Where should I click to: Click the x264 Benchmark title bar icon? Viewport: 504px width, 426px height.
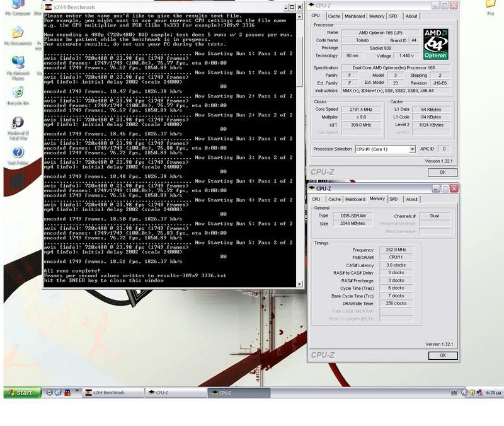[x=49, y=7]
